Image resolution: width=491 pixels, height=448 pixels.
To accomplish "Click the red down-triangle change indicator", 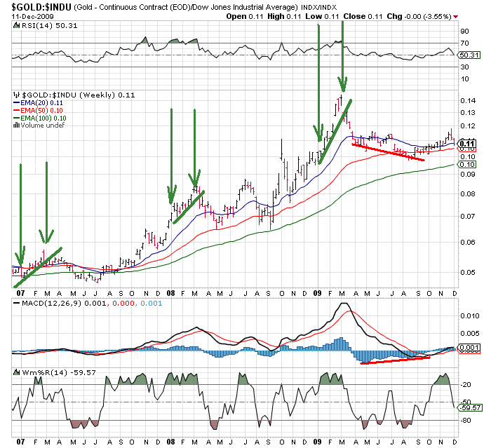I will [455, 17].
